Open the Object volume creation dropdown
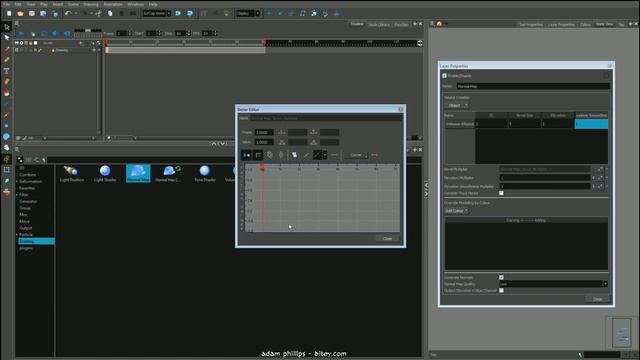Image resolution: width=640 pixels, height=360 pixels. point(457,106)
